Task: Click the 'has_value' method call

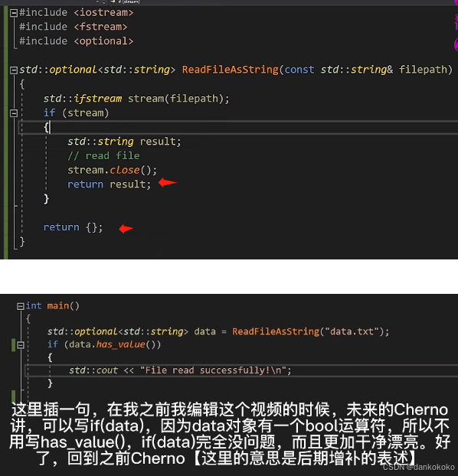Action: click(x=121, y=344)
